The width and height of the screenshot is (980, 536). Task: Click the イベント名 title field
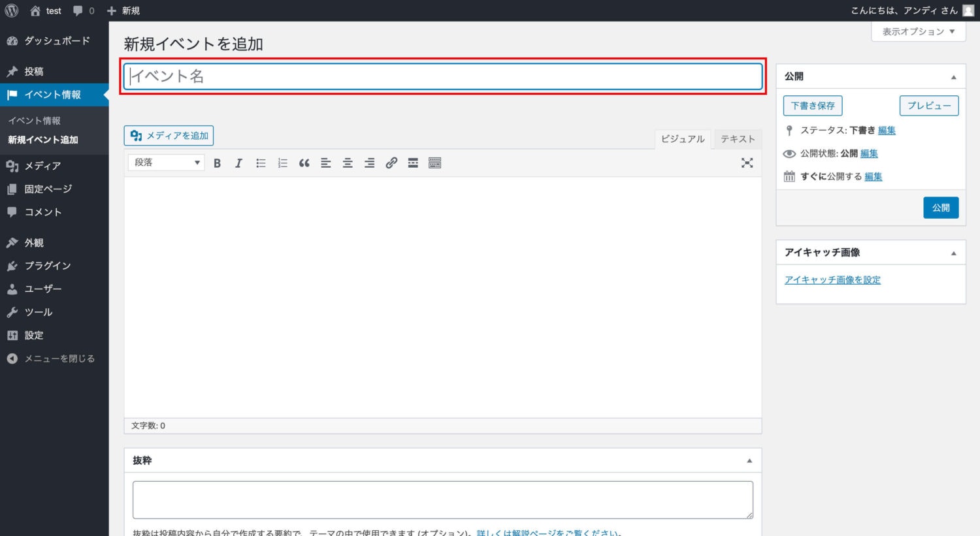(x=443, y=76)
